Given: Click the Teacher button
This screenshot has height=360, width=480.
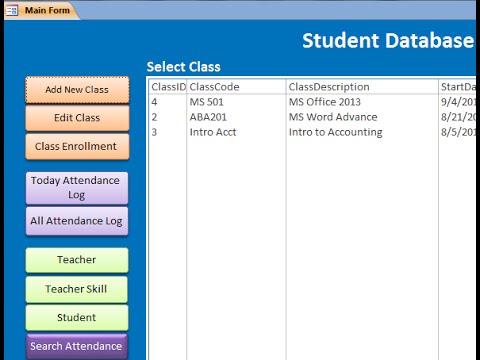Looking at the screenshot, I should click(77, 260).
